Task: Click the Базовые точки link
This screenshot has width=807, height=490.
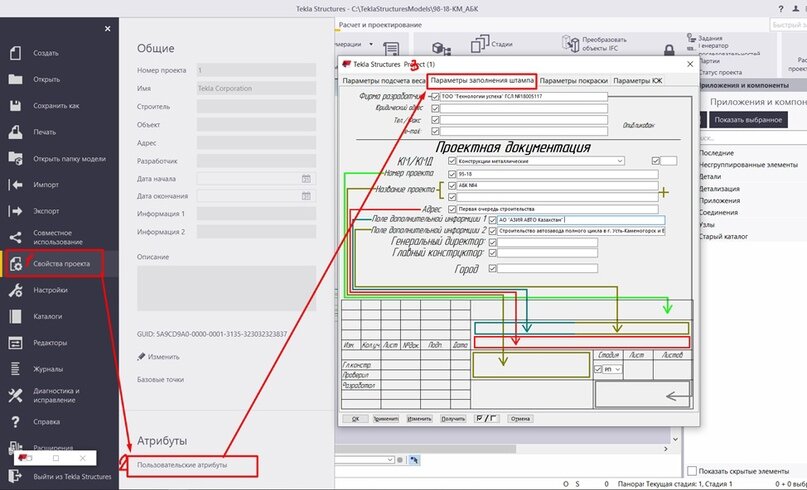Action: point(160,379)
